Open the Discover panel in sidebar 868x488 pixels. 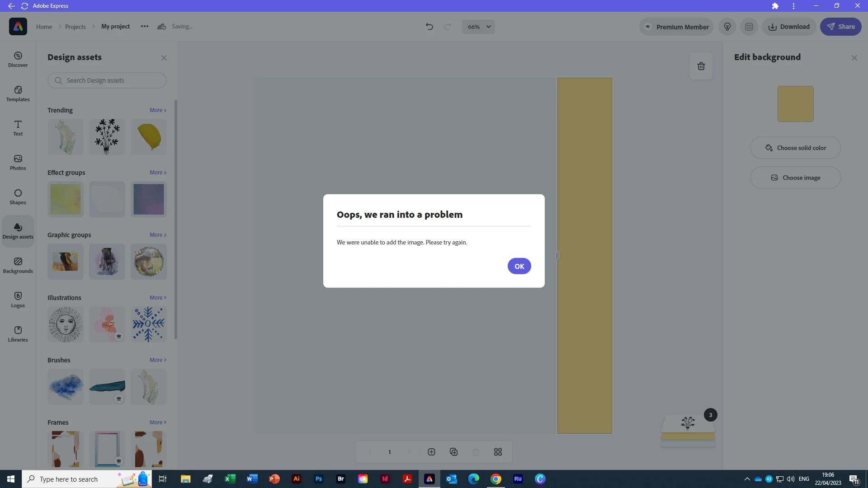(18, 59)
